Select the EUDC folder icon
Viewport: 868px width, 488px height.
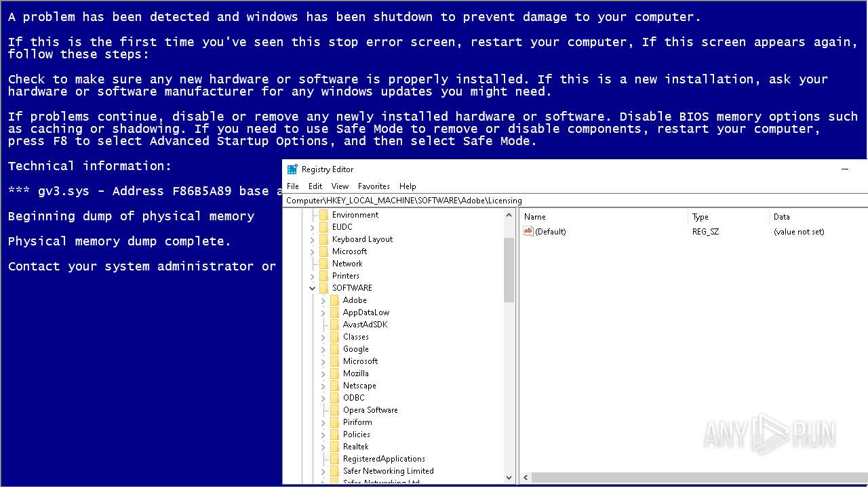(x=323, y=227)
